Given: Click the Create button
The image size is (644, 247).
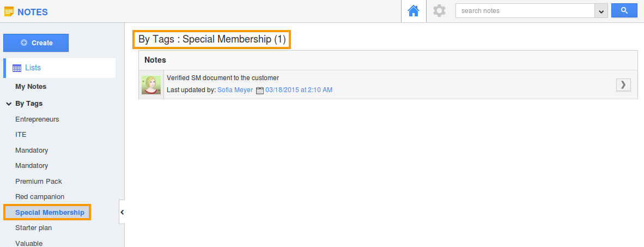Looking at the screenshot, I should (36, 43).
